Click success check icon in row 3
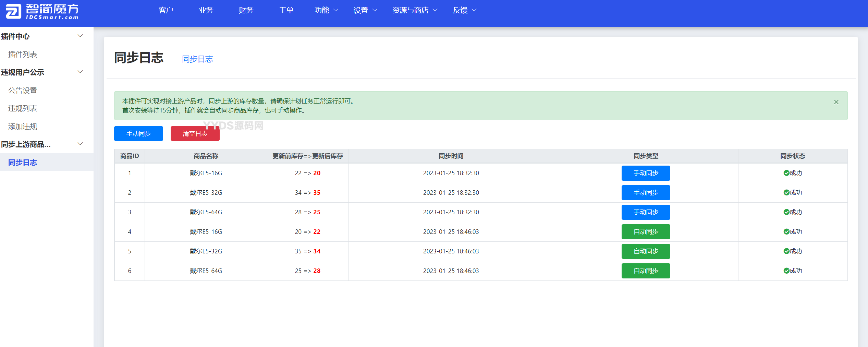Viewport: 868px width, 347px height. pos(786,212)
